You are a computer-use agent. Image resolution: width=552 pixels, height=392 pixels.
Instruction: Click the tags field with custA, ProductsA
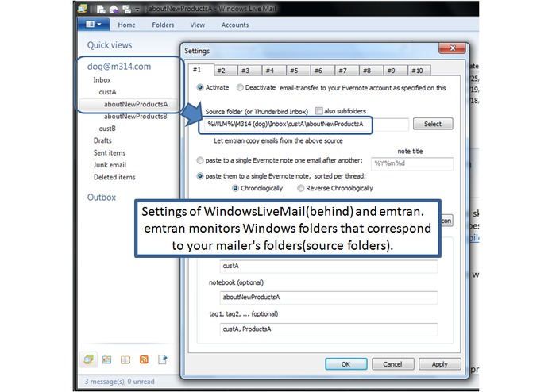click(x=329, y=329)
